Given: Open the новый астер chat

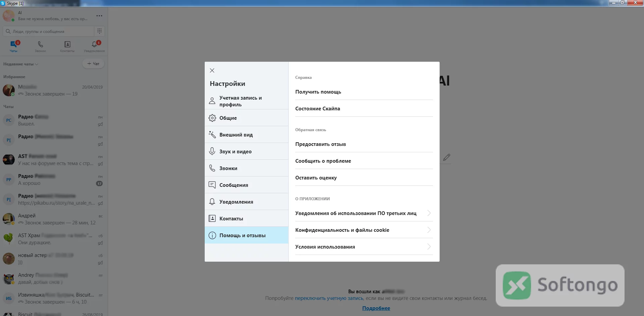Looking at the screenshot, I should (54, 259).
